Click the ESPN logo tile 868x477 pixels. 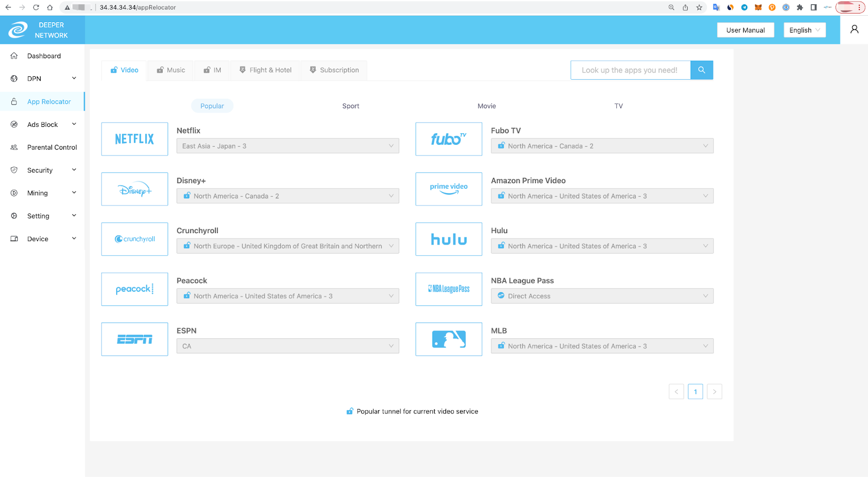(x=135, y=339)
